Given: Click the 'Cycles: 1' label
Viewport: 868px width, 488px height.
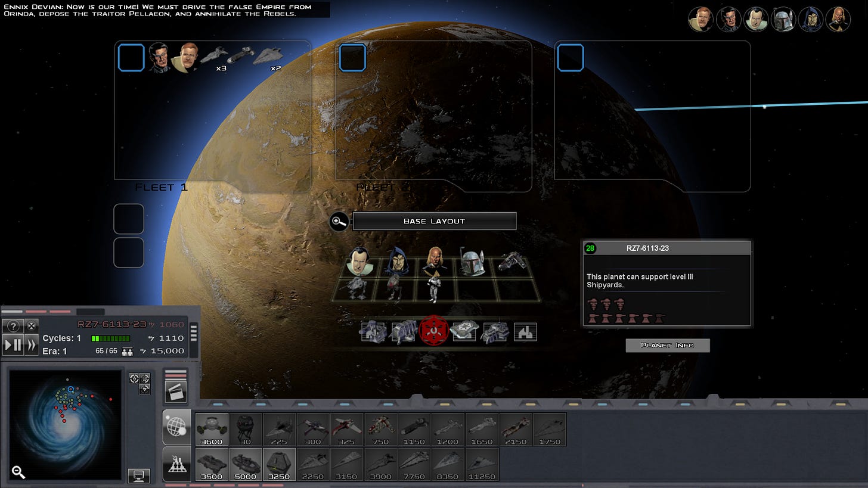Looking at the screenshot, I should click(x=62, y=338).
